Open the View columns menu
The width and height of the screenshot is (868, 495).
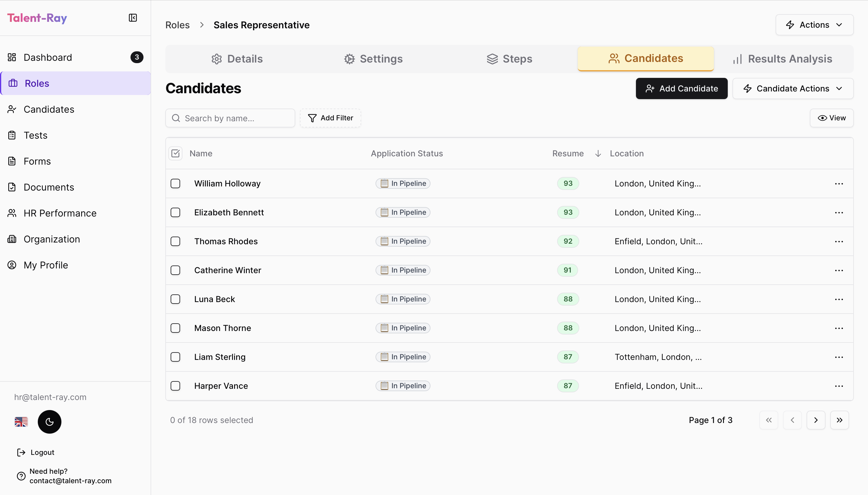point(831,118)
